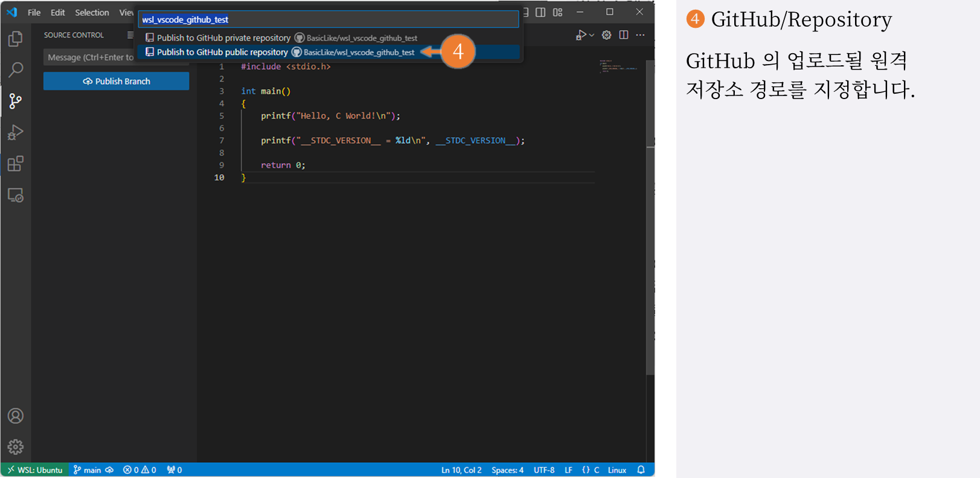
Task: Click the editor minimap preview
Action: (619, 66)
